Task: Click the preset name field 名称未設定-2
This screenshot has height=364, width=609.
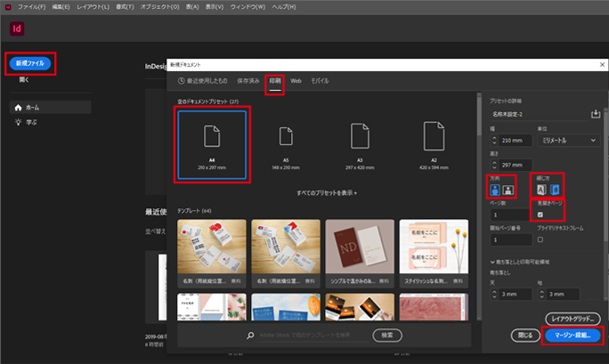Action: click(539, 114)
